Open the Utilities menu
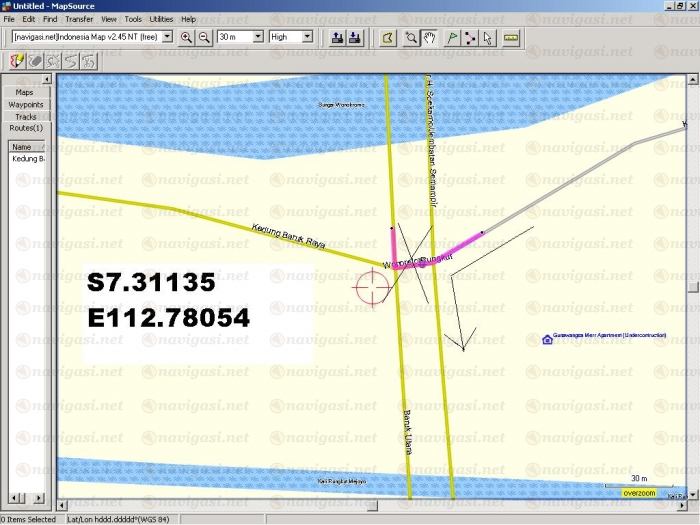The image size is (700, 525). click(160, 19)
